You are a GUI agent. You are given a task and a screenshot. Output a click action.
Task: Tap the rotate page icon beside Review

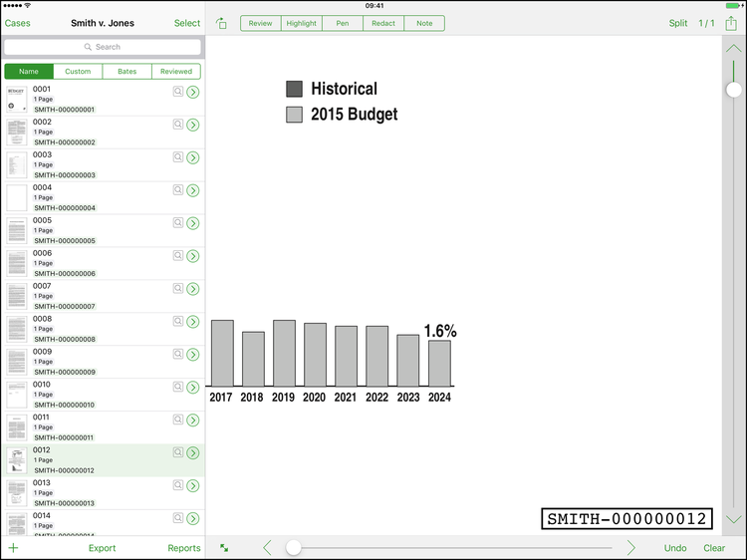coord(222,23)
